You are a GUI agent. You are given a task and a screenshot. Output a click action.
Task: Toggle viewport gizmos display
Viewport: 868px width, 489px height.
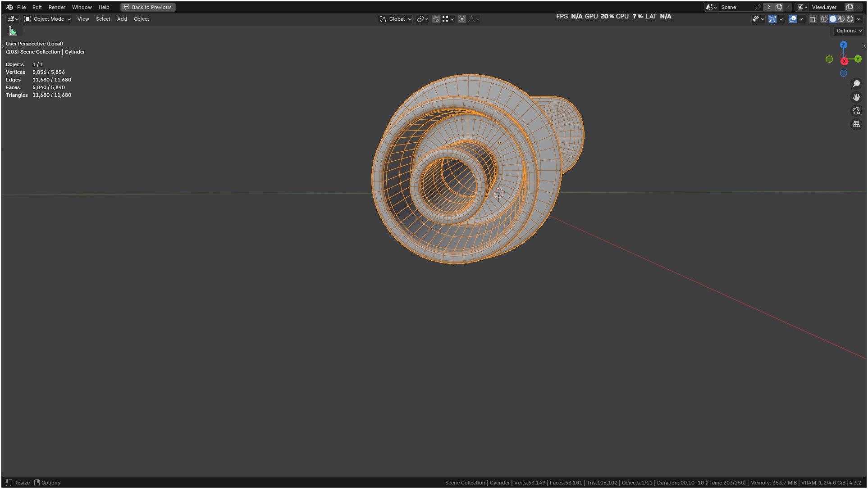tap(772, 19)
